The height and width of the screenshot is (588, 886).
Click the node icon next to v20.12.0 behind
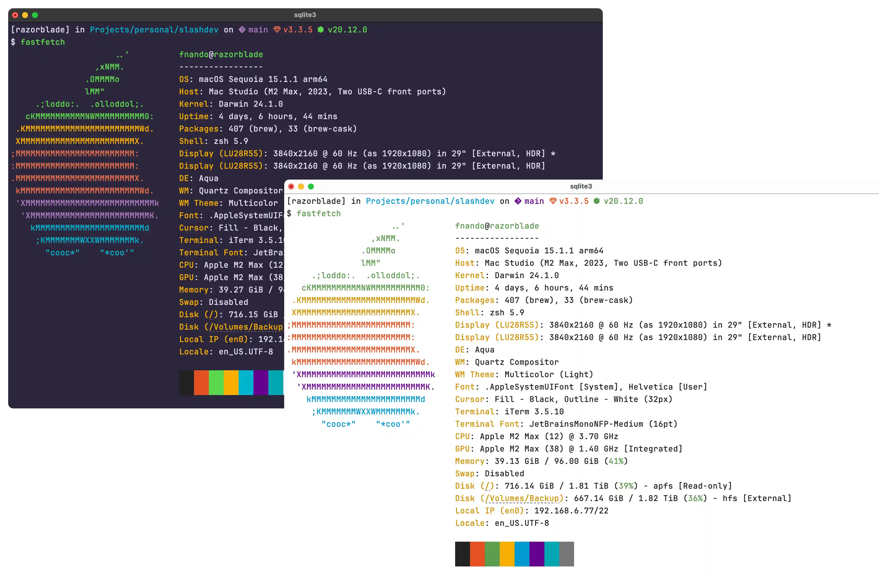[x=321, y=30]
